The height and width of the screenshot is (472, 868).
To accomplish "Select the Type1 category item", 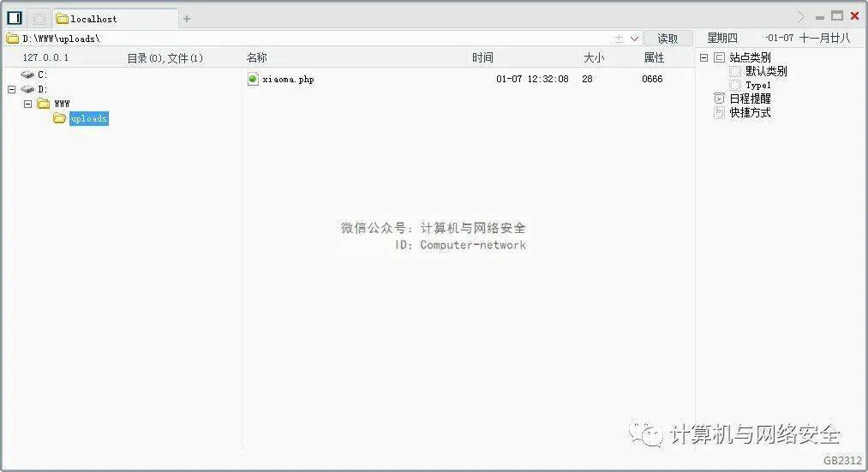I will click(757, 85).
